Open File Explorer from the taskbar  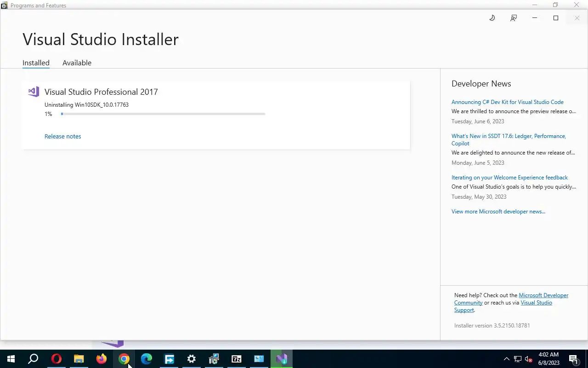click(79, 359)
